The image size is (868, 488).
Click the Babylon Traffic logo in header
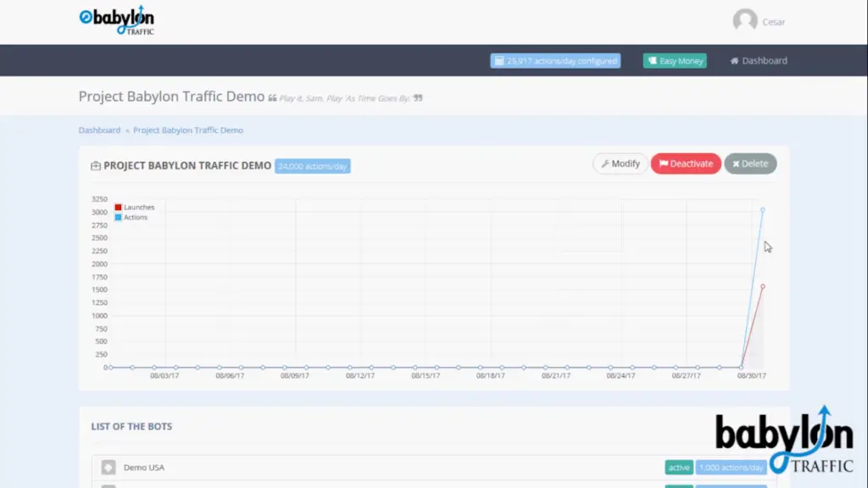pyautogui.click(x=117, y=20)
